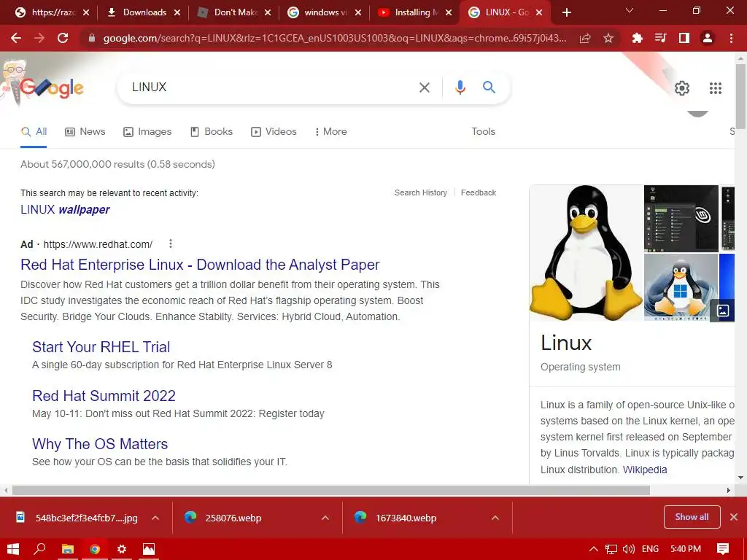Click the horizontal page scrollbar
The image size is (747, 560).
tap(331, 490)
